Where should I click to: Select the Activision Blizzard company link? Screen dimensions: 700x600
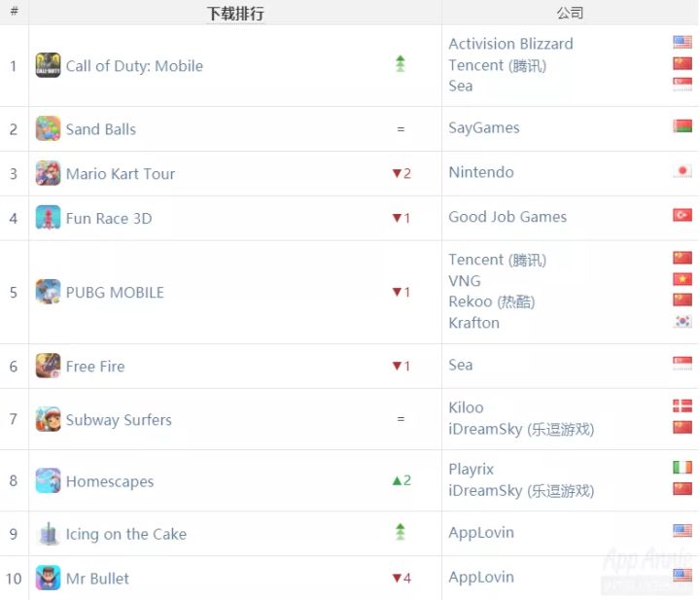coord(510,44)
